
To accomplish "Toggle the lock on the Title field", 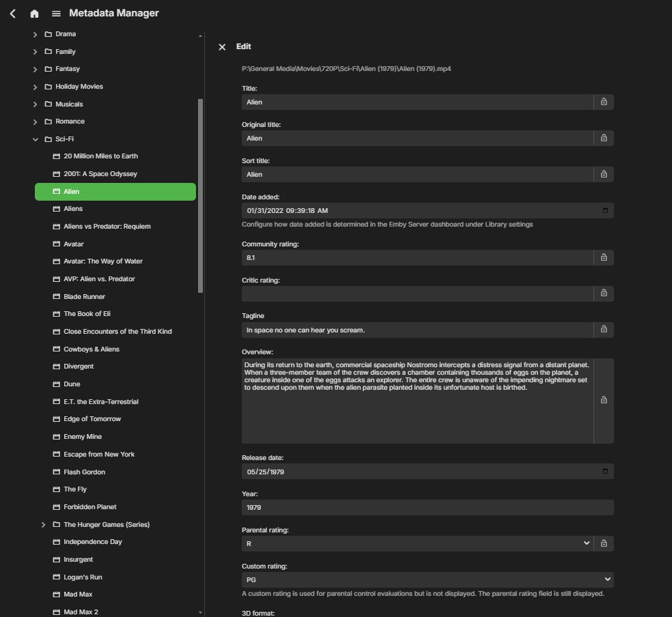I will tap(604, 102).
